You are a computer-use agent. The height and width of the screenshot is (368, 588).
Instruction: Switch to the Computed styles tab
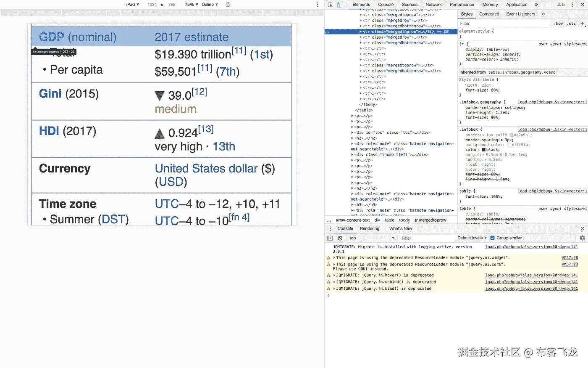(x=489, y=14)
